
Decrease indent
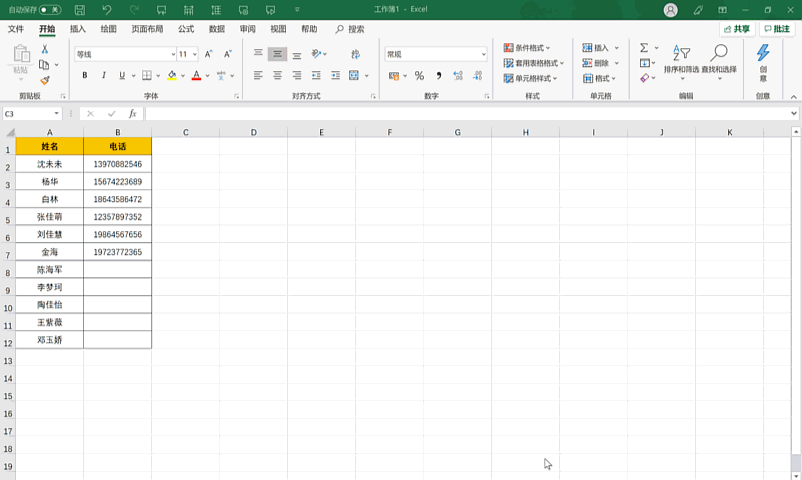tap(316, 75)
